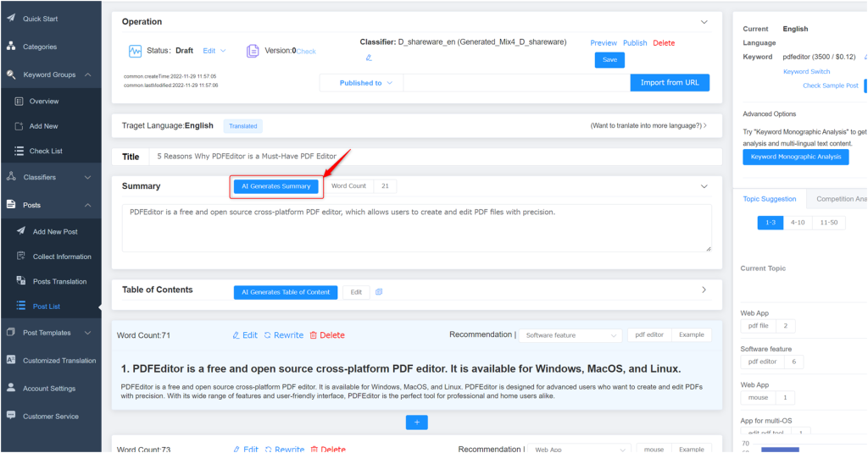This screenshot has height=453, width=868.
Task: Click the Add New Post plane icon
Action: [x=21, y=231]
